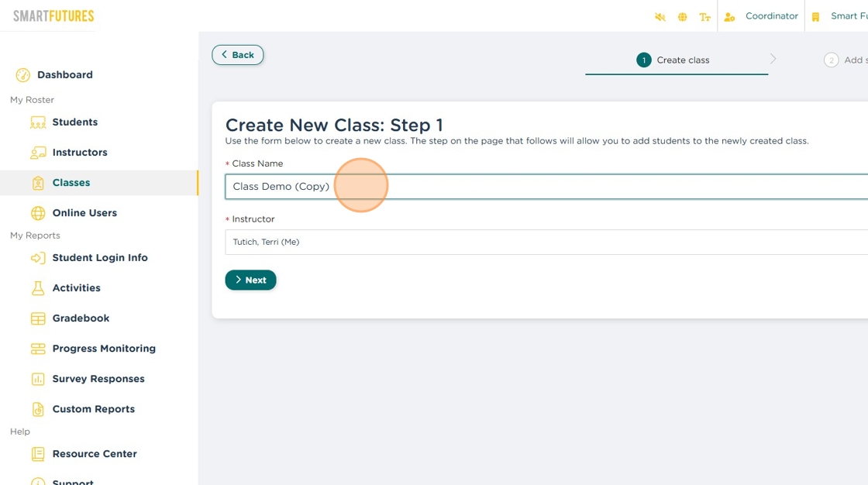This screenshot has width=868, height=485.
Task: Click the Online Users globe icon
Action: click(x=38, y=213)
